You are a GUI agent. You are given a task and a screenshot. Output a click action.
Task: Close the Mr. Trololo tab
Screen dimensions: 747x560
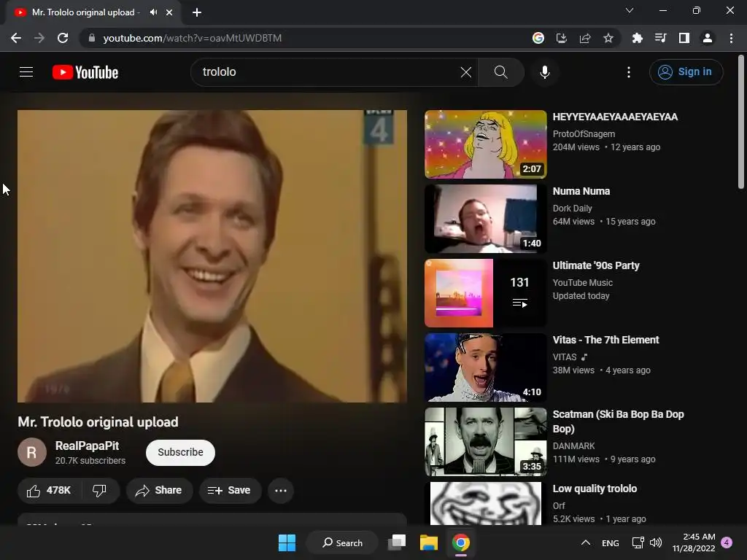[169, 12]
